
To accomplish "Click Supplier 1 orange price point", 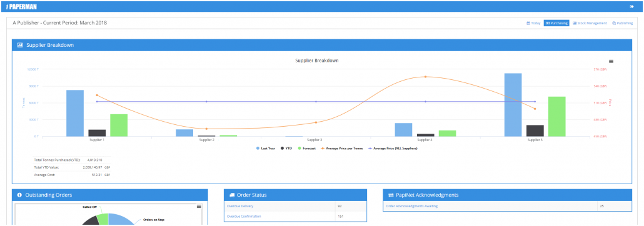I will click(x=97, y=95).
